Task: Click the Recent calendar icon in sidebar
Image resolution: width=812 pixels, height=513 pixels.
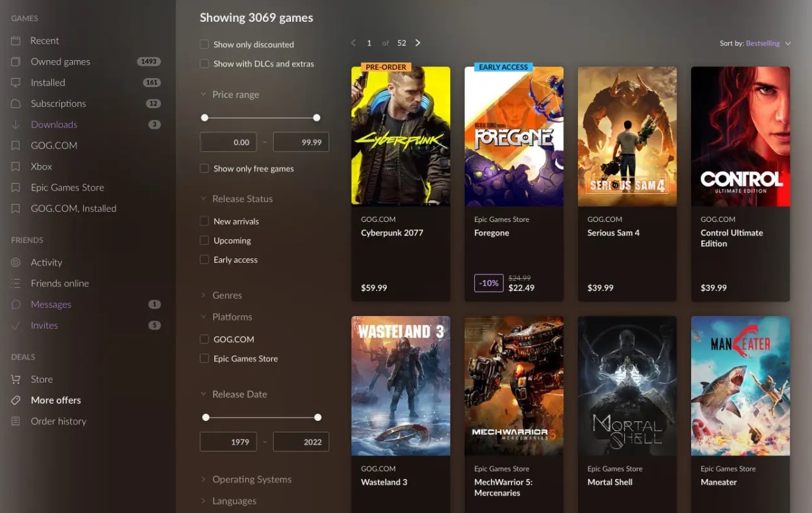Action: (x=16, y=40)
